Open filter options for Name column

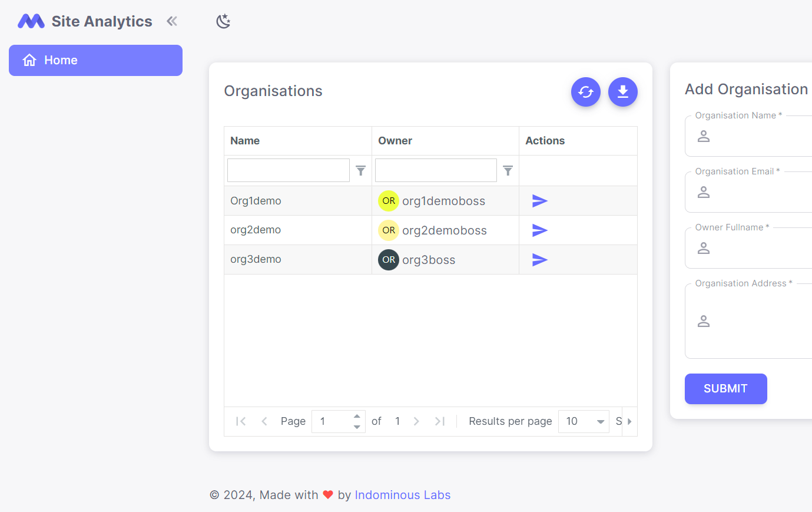361,171
